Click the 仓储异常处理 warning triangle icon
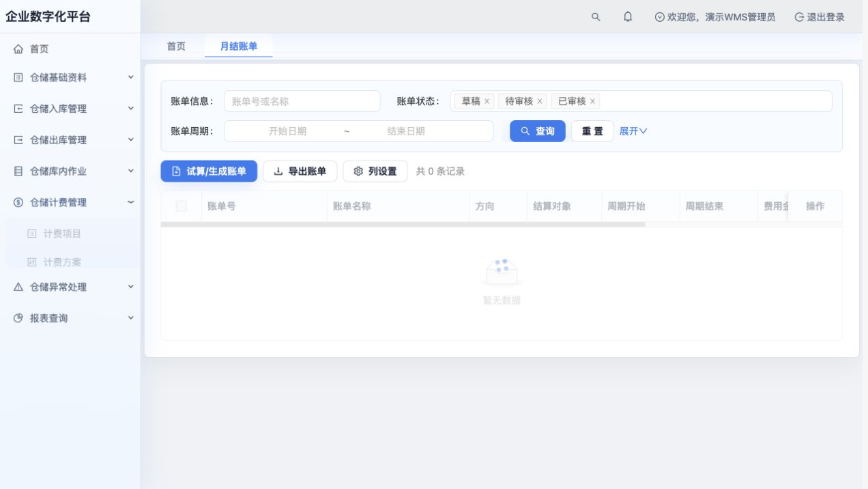Image resolution: width=868 pixels, height=489 pixels. [x=18, y=288]
